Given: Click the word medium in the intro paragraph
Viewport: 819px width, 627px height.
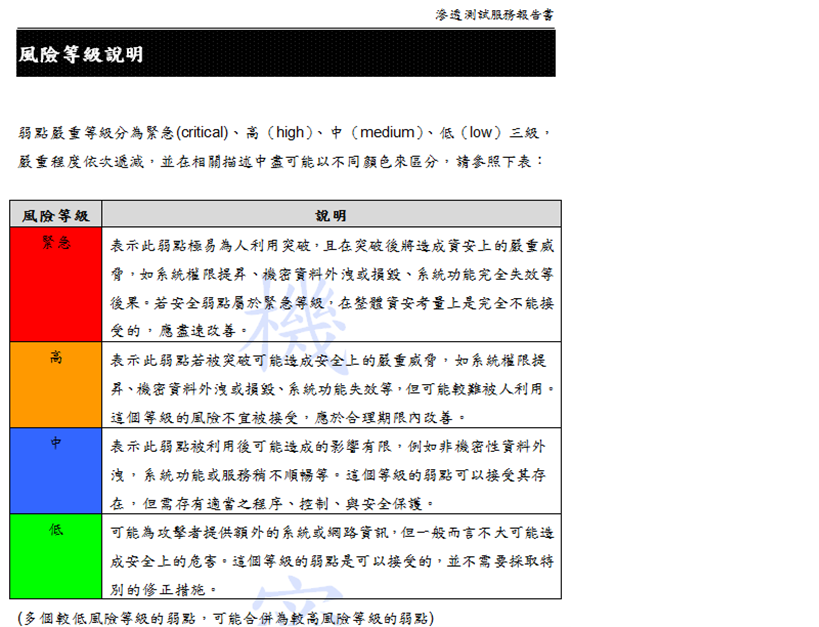Looking at the screenshot, I should [x=386, y=132].
